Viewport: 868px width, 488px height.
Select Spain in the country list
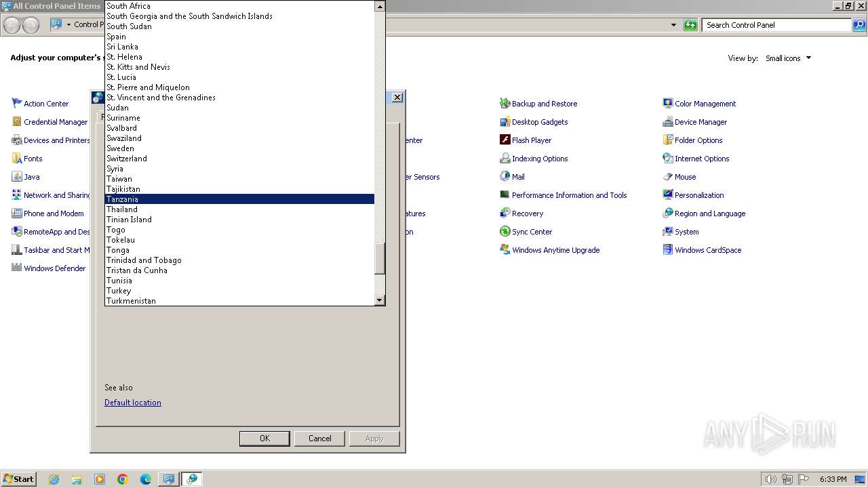pyautogui.click(x=239, y=36)
